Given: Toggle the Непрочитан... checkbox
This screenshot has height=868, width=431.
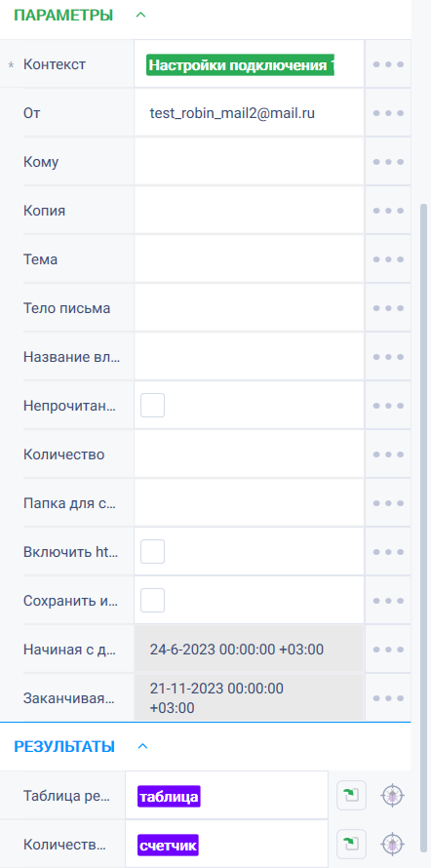Looking at the screenshot, I should click(x=153, y=405).
